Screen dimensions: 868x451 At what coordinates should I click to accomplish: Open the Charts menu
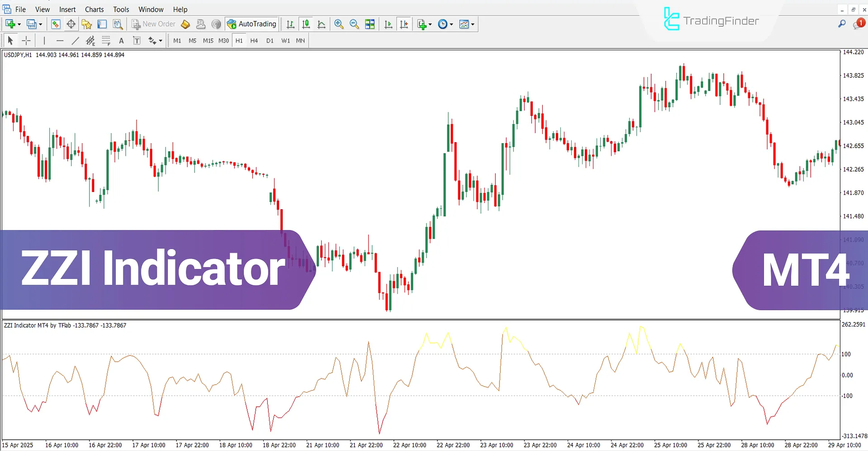(94, 9)
